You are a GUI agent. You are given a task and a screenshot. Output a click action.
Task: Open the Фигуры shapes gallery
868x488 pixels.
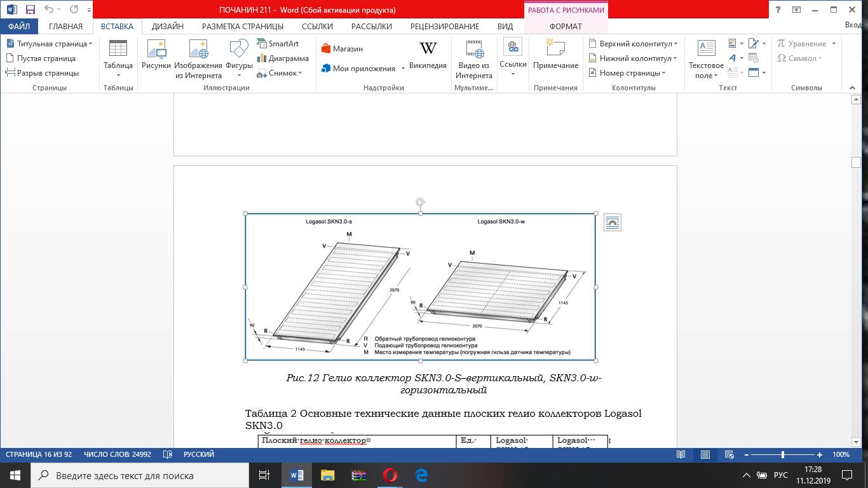[239, 58]
